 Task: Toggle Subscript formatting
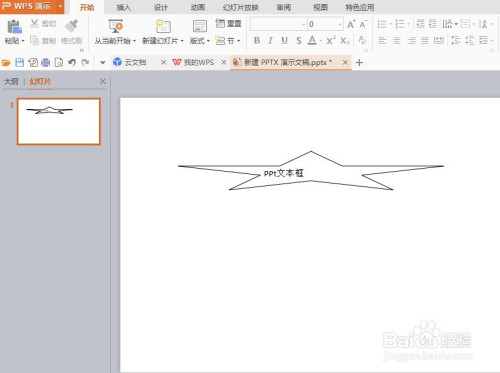[x=345, y=41]
